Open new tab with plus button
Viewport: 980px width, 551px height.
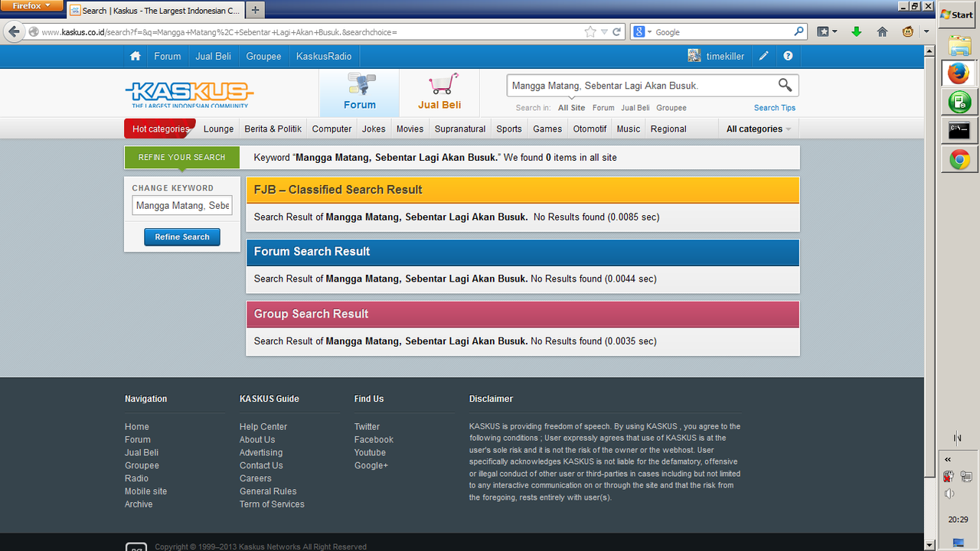(256, 10)
